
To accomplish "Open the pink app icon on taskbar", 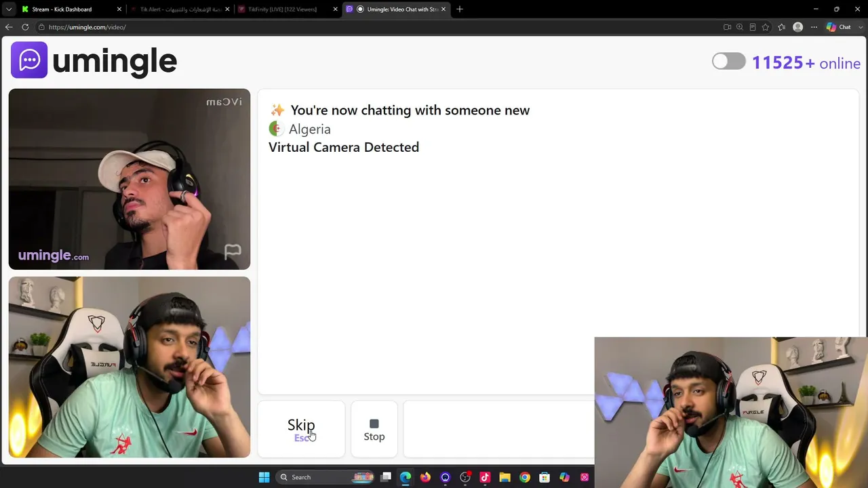I will [584, 477].
